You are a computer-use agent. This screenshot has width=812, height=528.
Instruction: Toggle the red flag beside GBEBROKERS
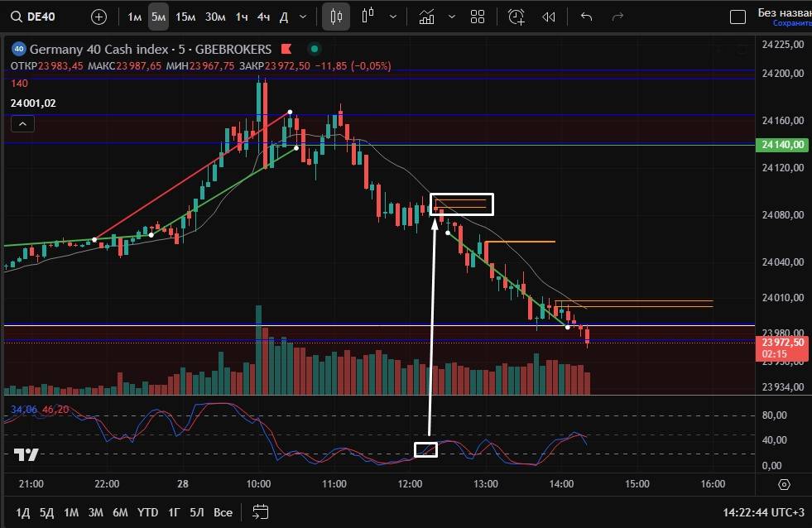click(x=287, y=49)
